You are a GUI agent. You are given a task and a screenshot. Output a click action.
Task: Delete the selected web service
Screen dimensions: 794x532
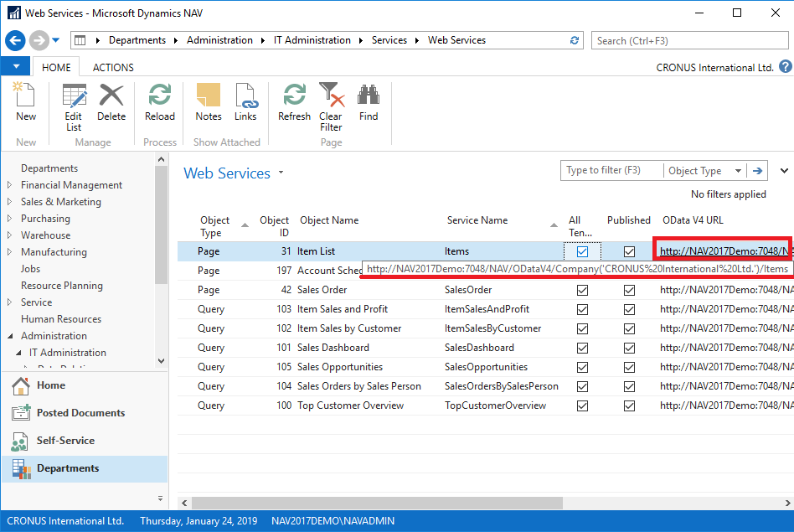[x=111, y=102]
